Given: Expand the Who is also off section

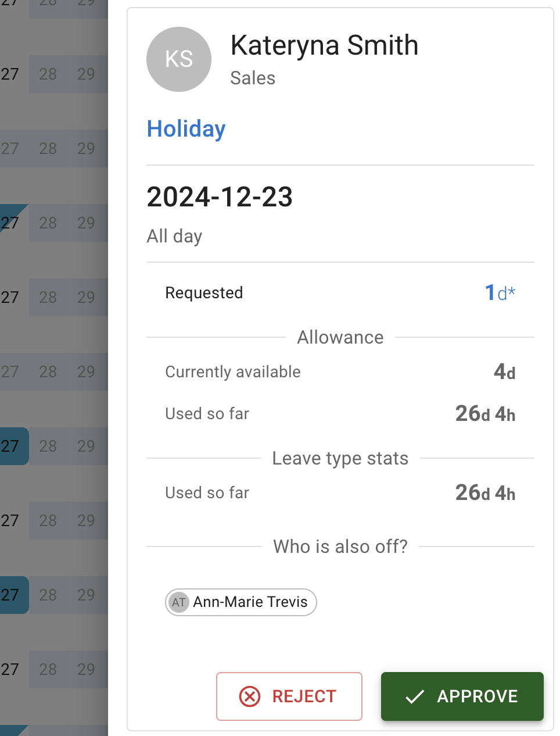Looking at the screenshot, I should [340, 546].
